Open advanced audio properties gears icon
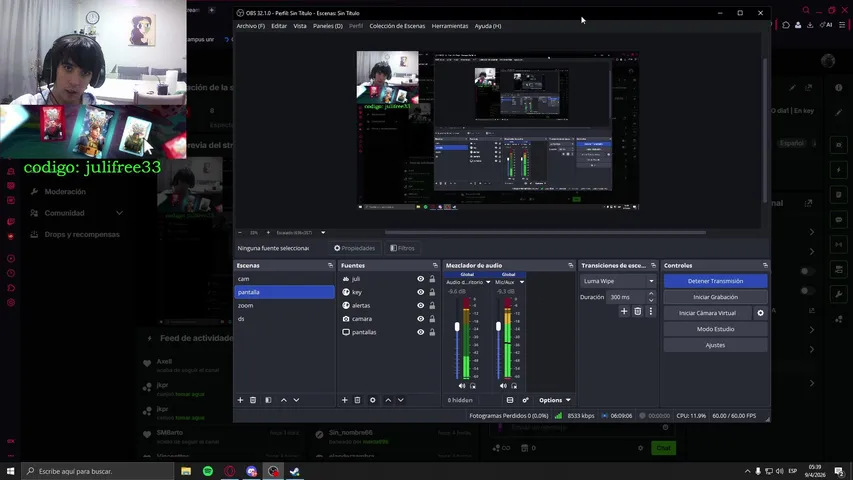Viewport: 853px width, 480px height. point(525,400)
